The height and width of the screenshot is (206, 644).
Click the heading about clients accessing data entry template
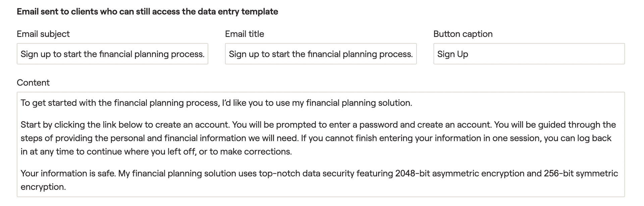[x=147, y=11]
